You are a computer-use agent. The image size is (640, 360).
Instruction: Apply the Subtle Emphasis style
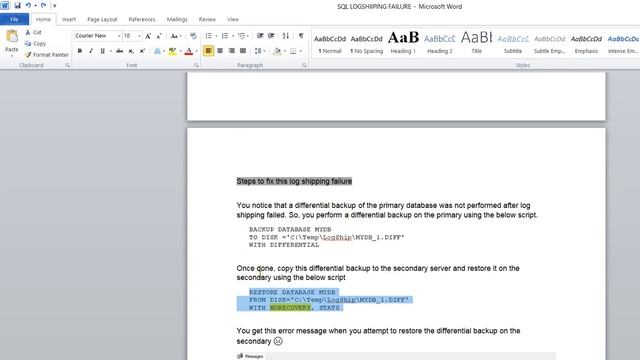pos(549,44)
